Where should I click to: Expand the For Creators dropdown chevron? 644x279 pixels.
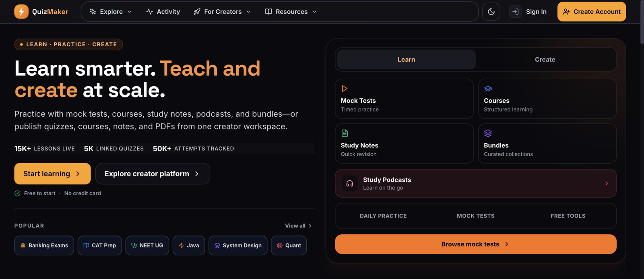coord(248,12)
